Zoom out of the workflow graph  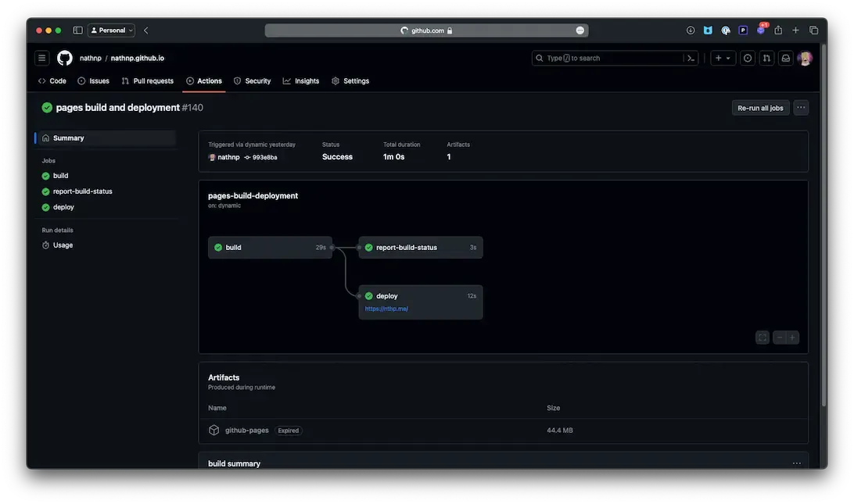(x=780, y=338)
